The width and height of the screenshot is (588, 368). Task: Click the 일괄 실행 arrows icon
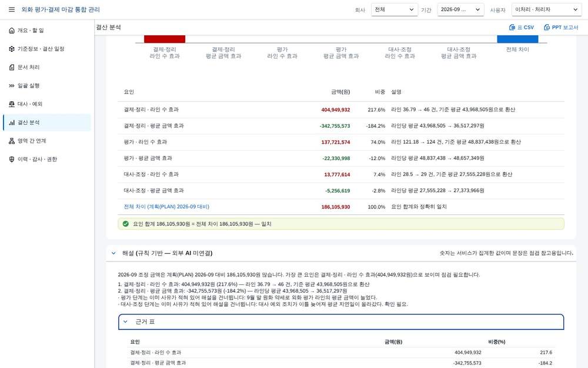click(12, 85)
